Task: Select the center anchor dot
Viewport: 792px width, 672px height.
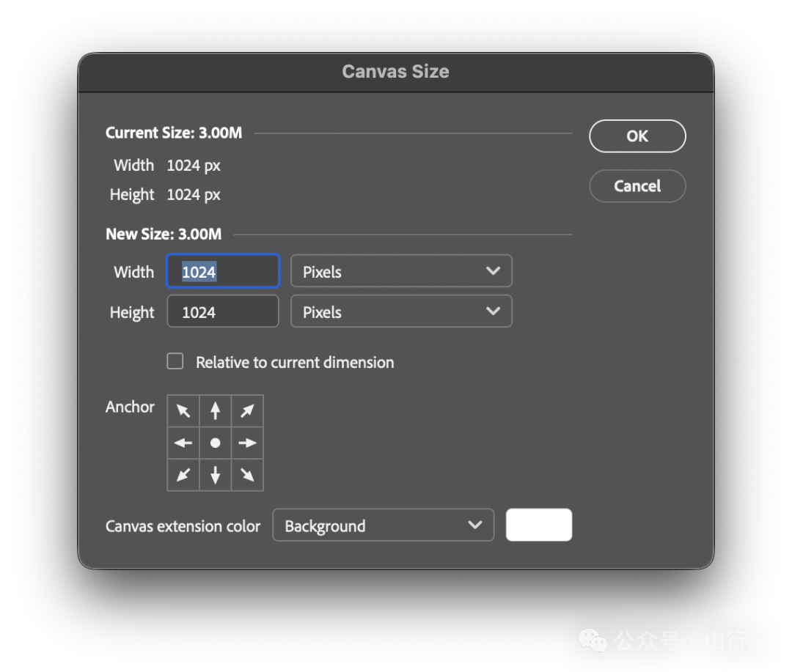Action: pos(215,443)
